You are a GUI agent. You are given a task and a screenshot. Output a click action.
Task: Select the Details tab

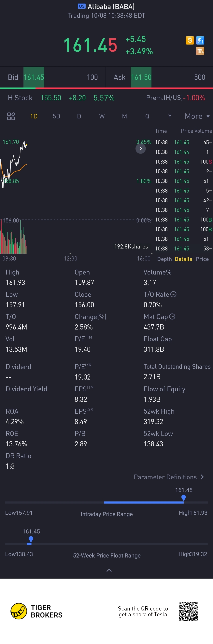(x=183, y=259)
